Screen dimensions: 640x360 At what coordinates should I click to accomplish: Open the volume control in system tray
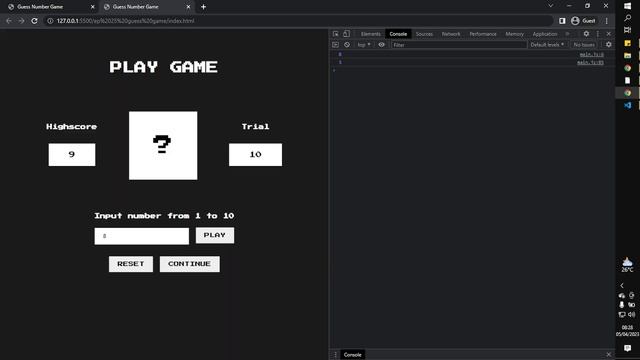(631, 314)
